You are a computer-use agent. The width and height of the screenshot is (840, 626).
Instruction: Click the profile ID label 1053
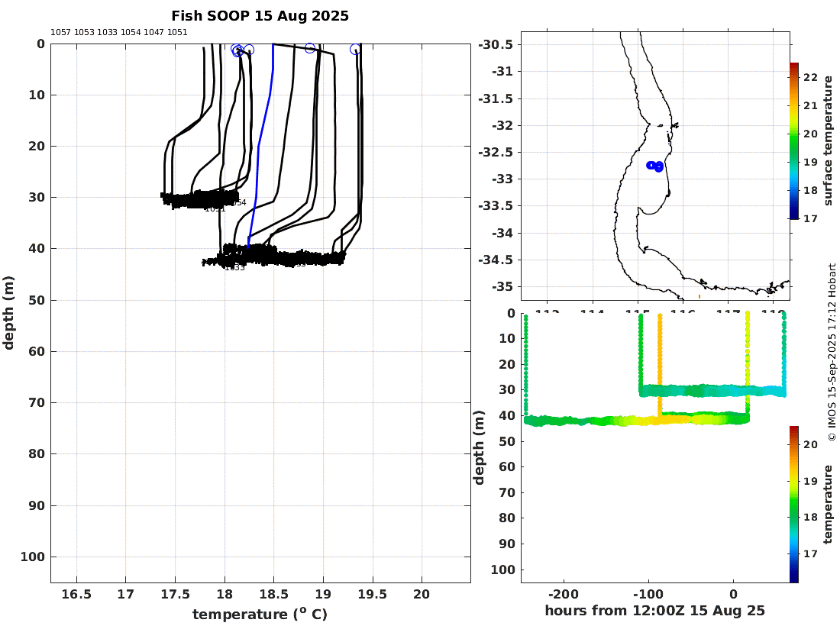(x=84, y=32)
